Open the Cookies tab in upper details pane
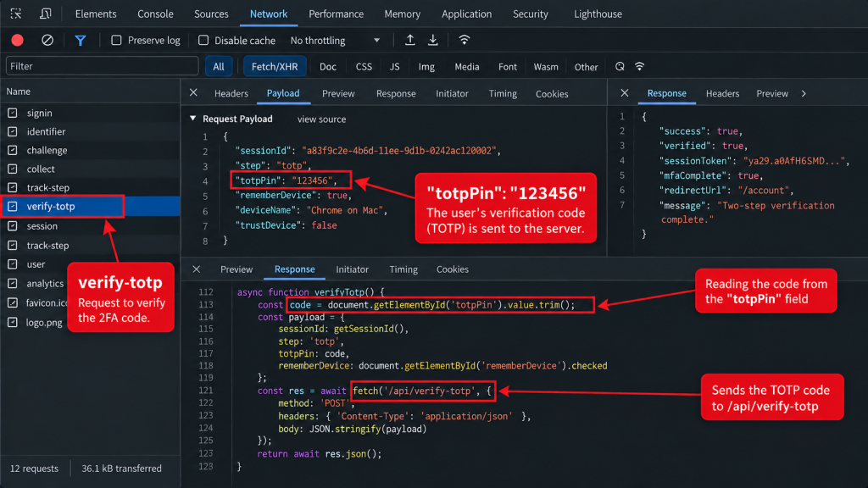This screenshot has height=488, width=868. tap(552, 94)
